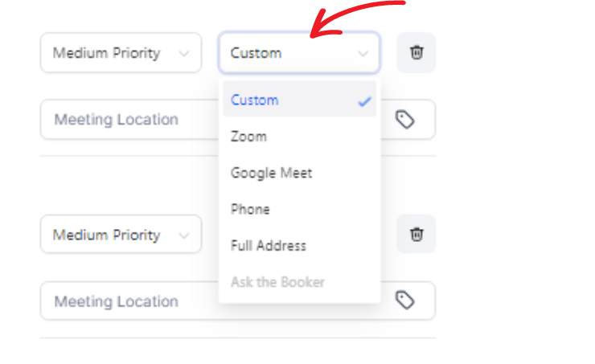Screen dimensions: 595x364
Task: Click the chevron on first Medium Priority
Action: coord(184,54)
